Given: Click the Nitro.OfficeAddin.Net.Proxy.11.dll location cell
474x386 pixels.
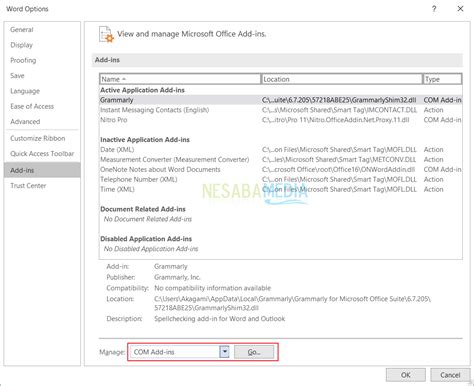Looking at the screenshot, I should pos(335,120).
